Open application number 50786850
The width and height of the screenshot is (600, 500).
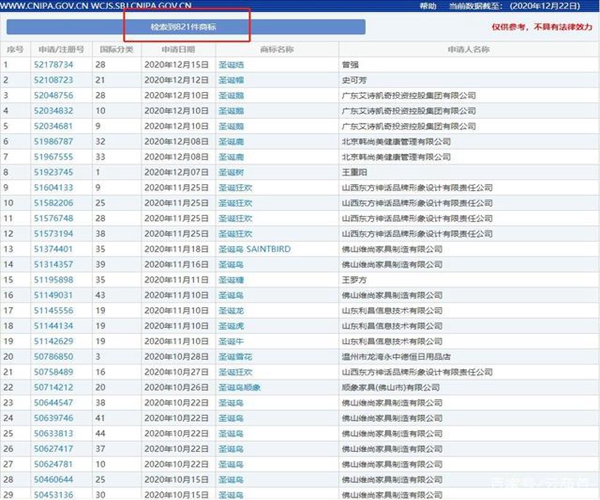pyautogui.click(x=54, y=356)
